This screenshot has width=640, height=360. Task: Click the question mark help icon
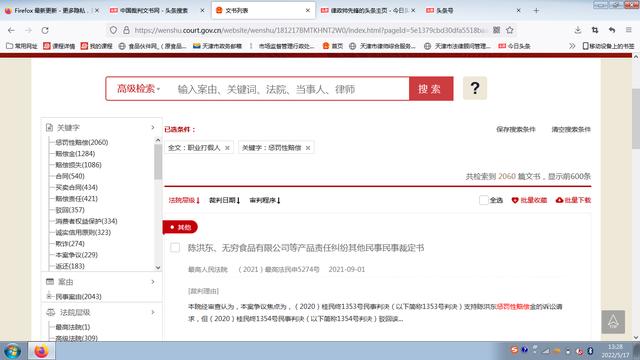pos(475,88)
